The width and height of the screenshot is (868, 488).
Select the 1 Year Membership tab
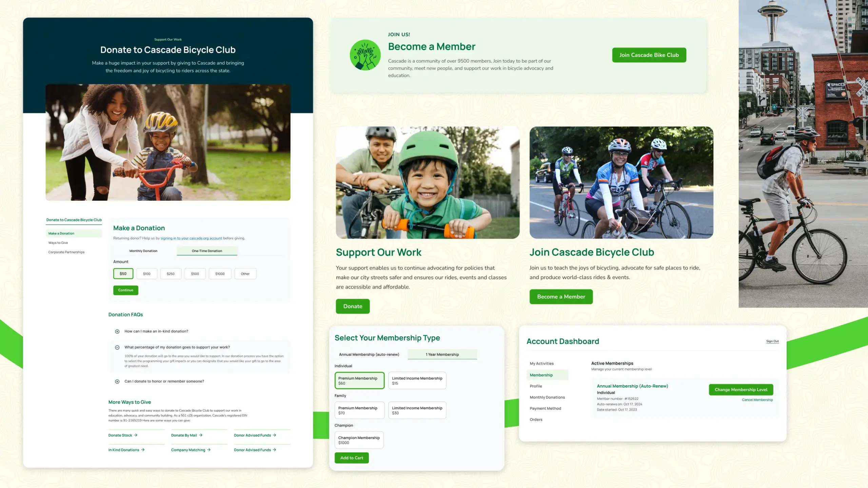pos(442,354)
